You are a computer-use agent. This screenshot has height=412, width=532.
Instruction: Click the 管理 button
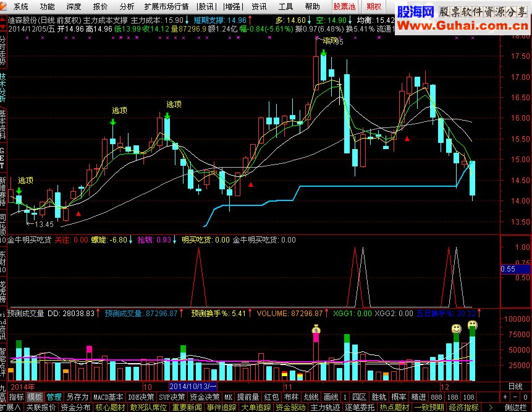coord(54,397)
